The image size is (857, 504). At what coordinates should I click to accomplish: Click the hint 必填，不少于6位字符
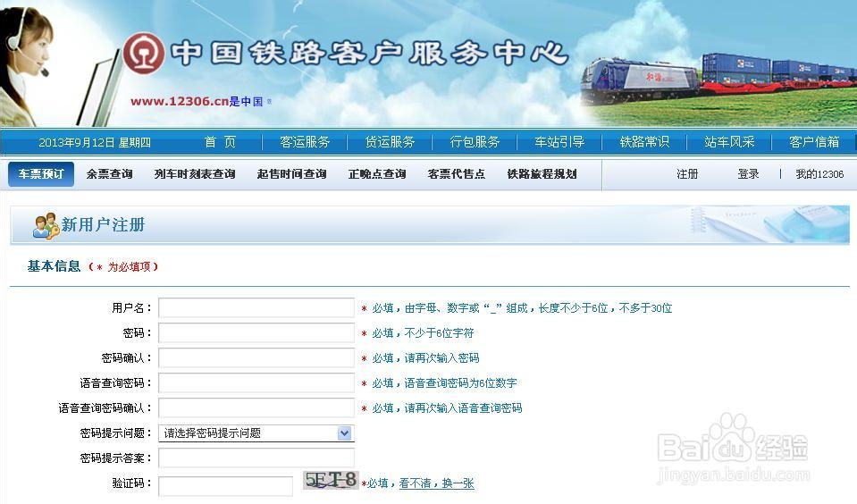[x=423, y=333]
